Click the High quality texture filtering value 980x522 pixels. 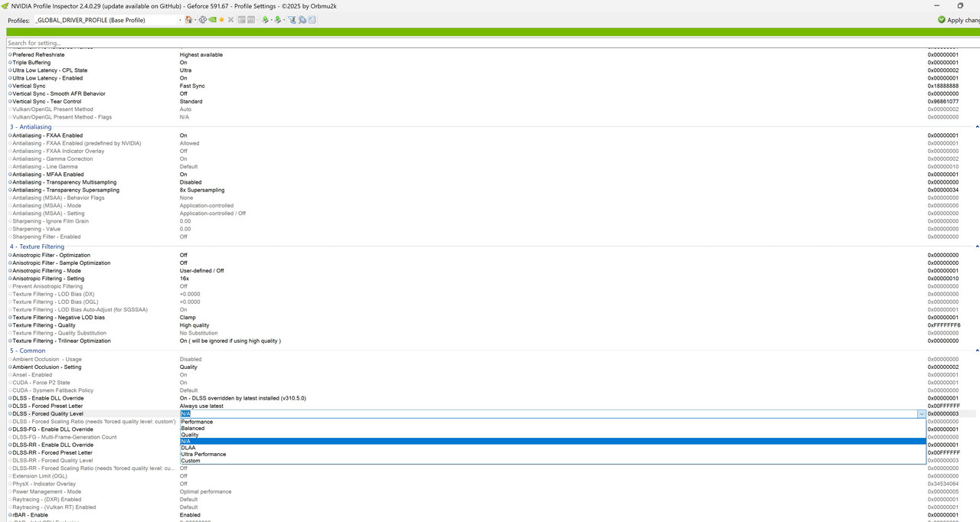point(194,325)
